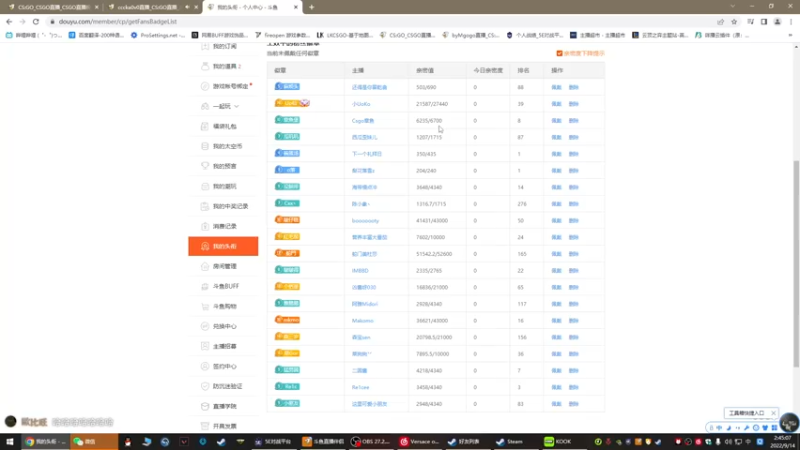Screen dimensions: 800x450
Task: Click the 亲密值 column header
Action: click(424, 70)
